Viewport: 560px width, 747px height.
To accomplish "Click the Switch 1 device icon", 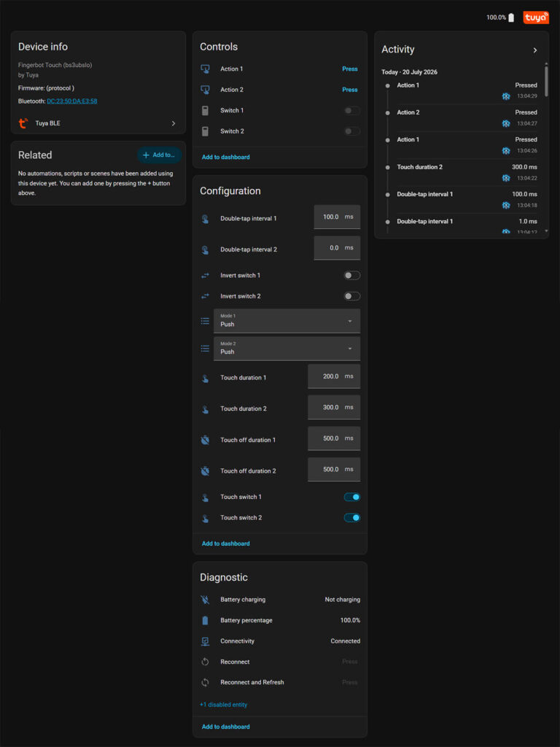I will (205, 111).
